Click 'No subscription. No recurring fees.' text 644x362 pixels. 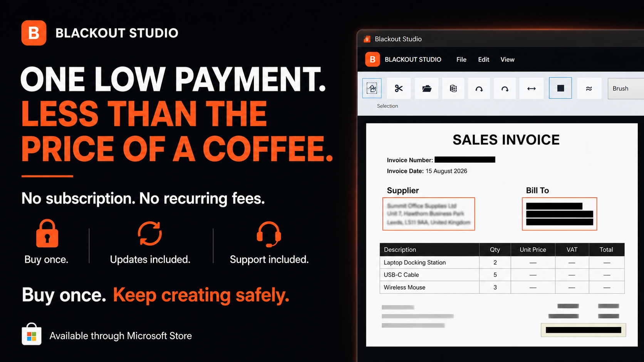[143, 199]
